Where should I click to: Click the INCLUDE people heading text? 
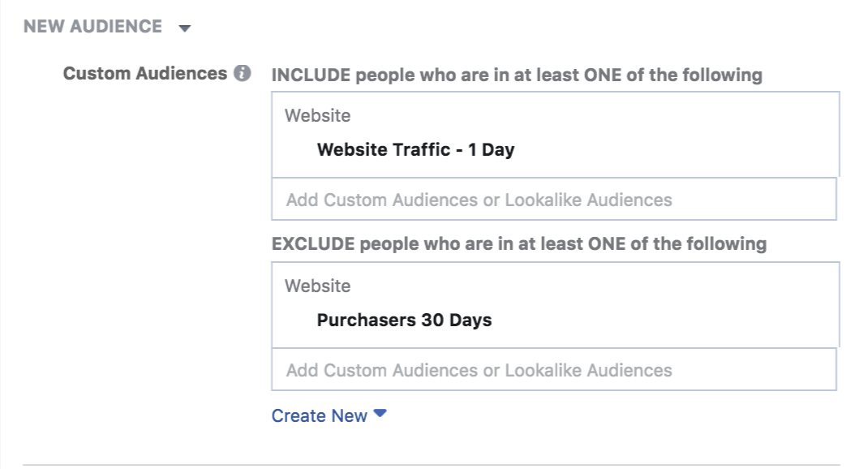(x=517, y=75)
